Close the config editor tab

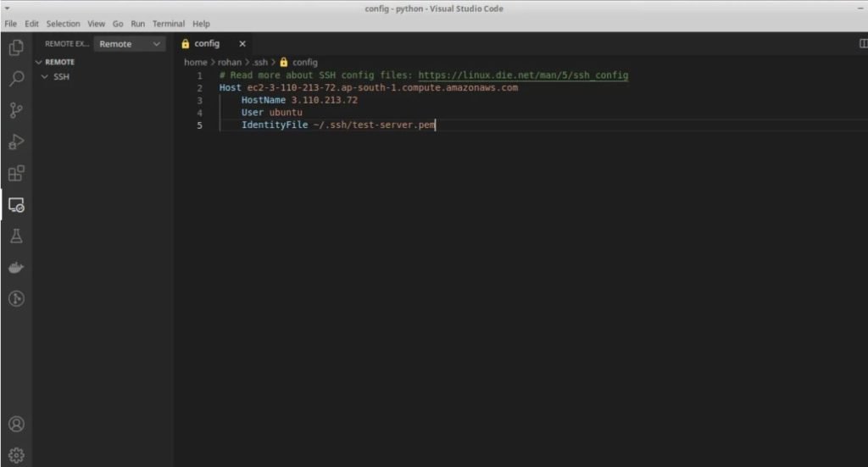click(x=242, y=44)
